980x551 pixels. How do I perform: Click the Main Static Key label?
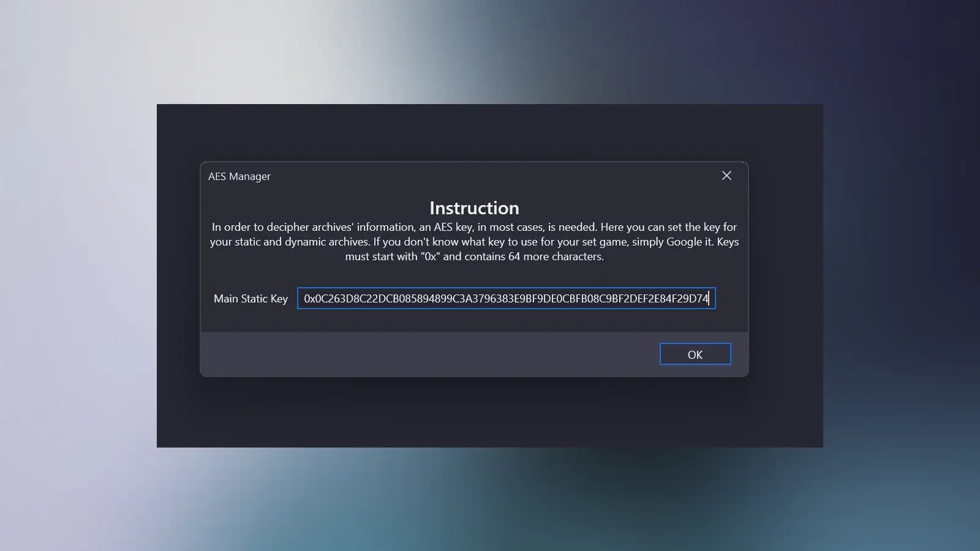click(251, 299)
